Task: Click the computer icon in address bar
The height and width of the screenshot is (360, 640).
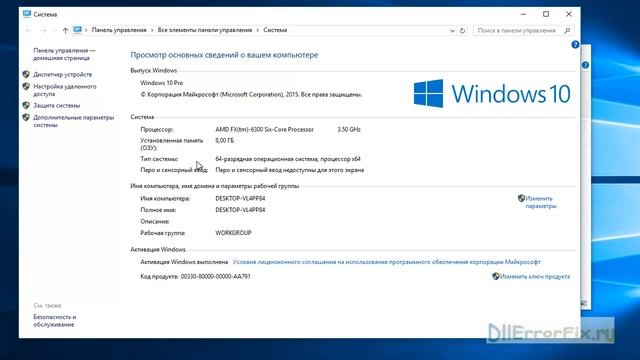Action: [78, 30]
